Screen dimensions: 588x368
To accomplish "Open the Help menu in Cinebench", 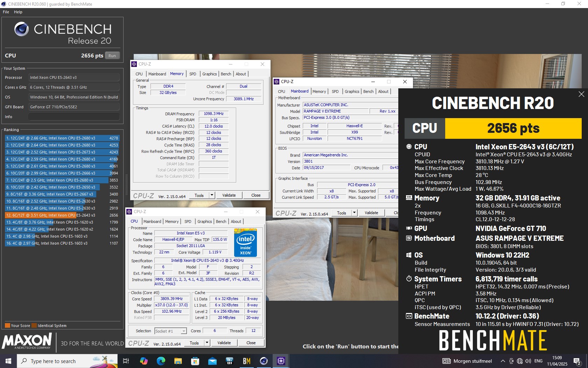I will coord(18,12).
